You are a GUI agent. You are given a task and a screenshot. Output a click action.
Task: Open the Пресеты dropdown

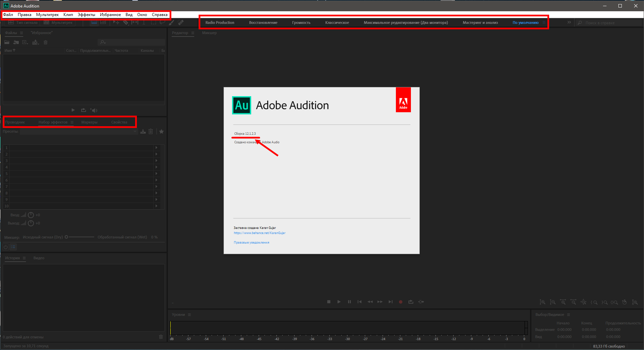coord(78,131)
